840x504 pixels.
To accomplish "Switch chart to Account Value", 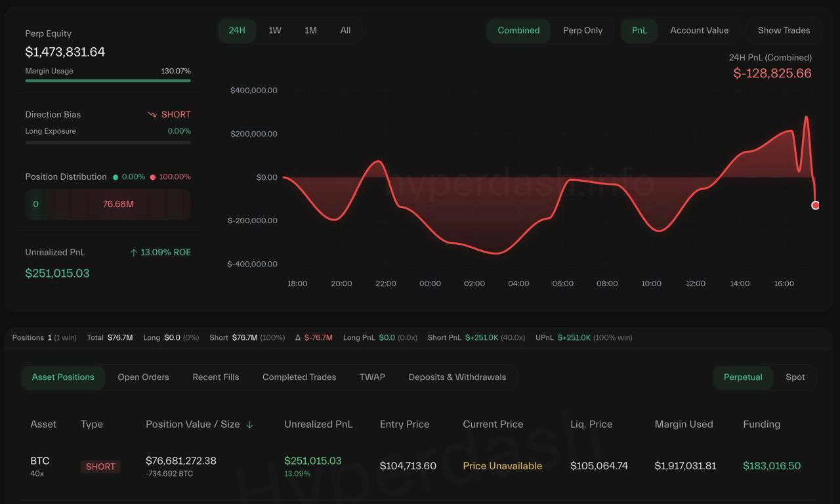I will pyautogui.click(x=700, y=30).
